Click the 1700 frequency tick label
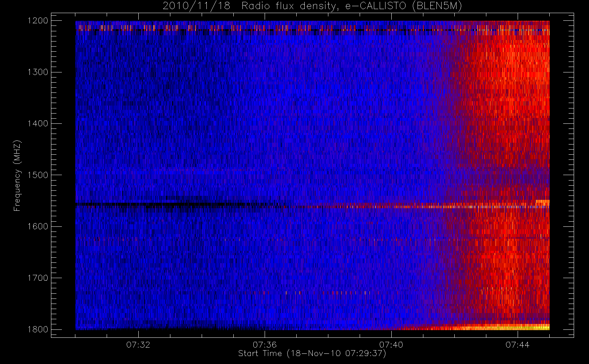Viewport: 589px width, 364px height. pos(38,278)
